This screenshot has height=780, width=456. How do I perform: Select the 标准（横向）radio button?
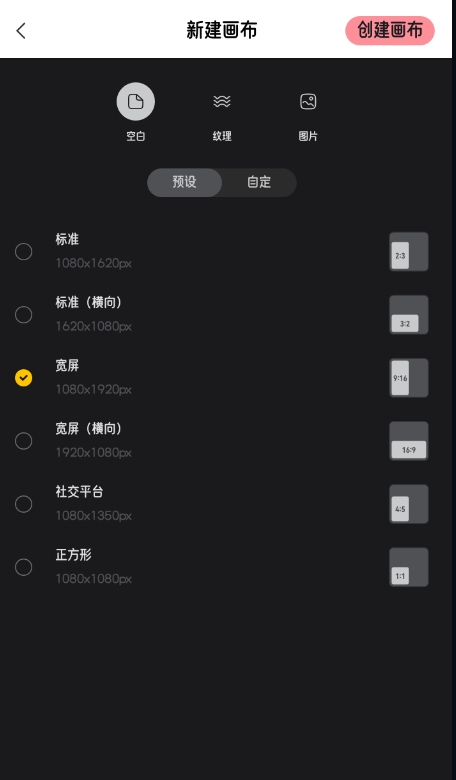pos(23,314)
